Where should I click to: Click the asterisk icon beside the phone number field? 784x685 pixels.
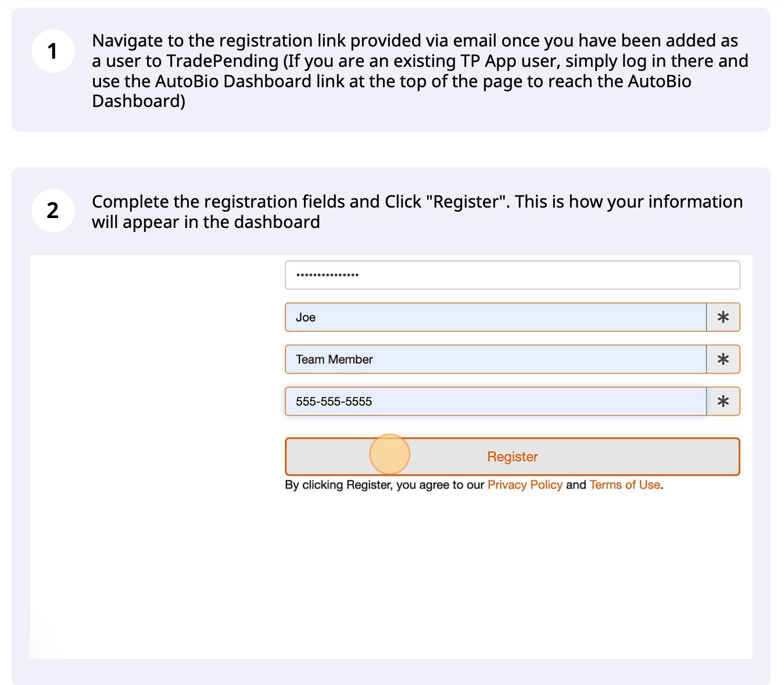[722, 401]
